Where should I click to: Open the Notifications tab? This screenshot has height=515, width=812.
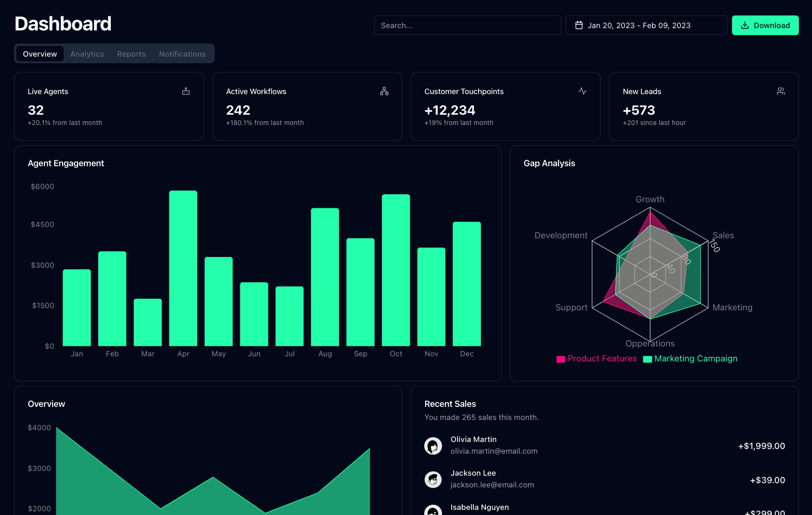click(182, 54)
